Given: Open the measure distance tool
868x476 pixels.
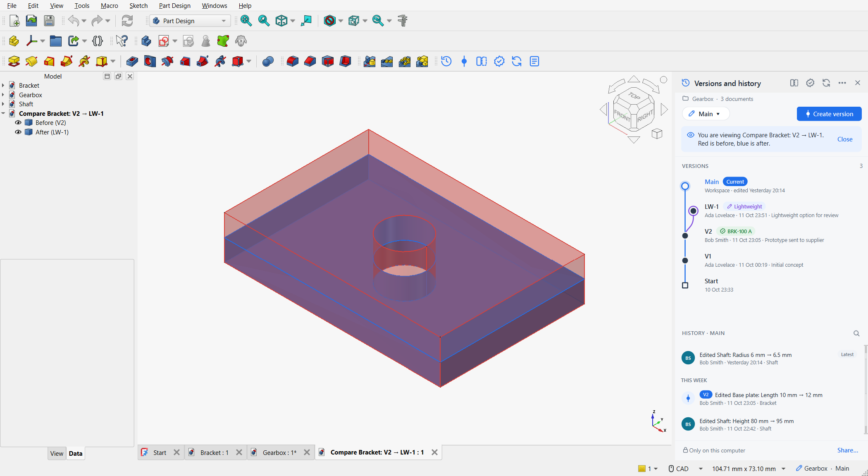Looking at the screenshot, I should (402, 21).
